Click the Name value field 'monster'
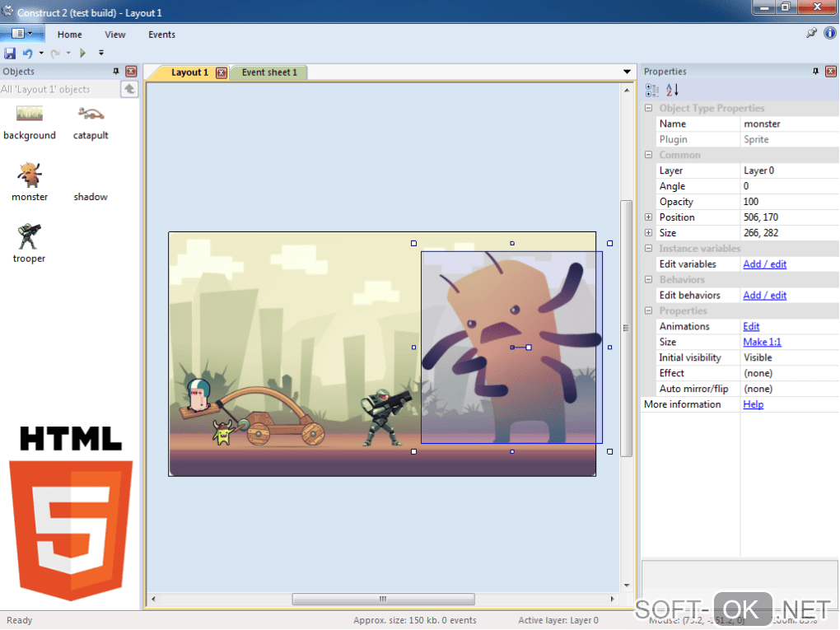Image resolution: width=840 pixels, height=630 pixels. tap(789, 124)
